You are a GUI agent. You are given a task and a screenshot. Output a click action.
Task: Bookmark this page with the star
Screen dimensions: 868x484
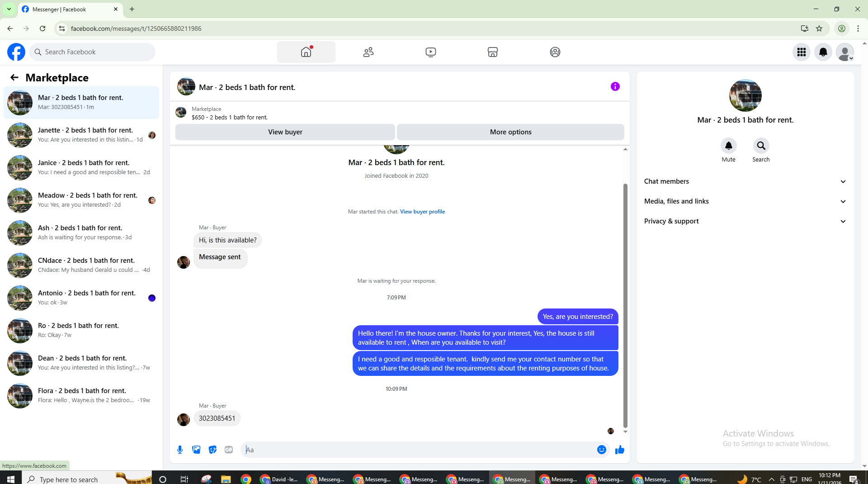tap(819, 28)
